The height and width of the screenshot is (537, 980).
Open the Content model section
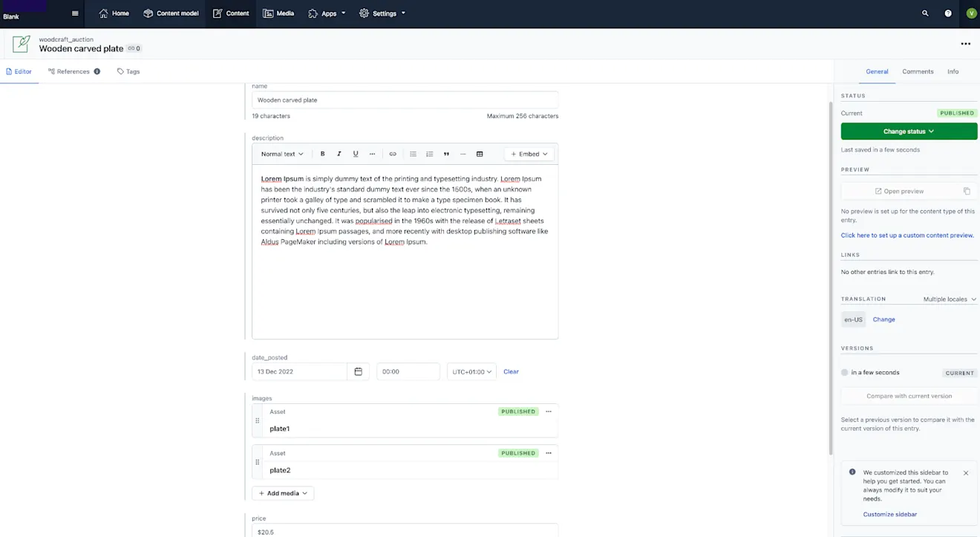pos(171,13)
